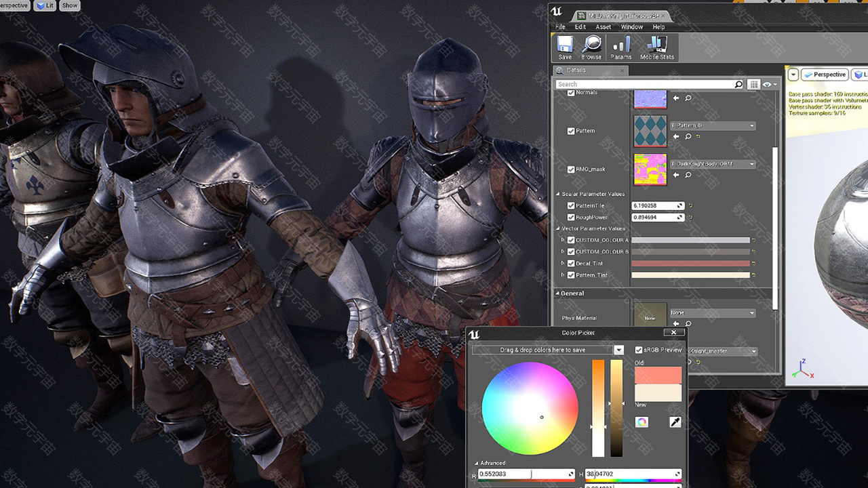Expand Pattern_Tint channels
Screen dimensions: 868x488
point(563,275)
